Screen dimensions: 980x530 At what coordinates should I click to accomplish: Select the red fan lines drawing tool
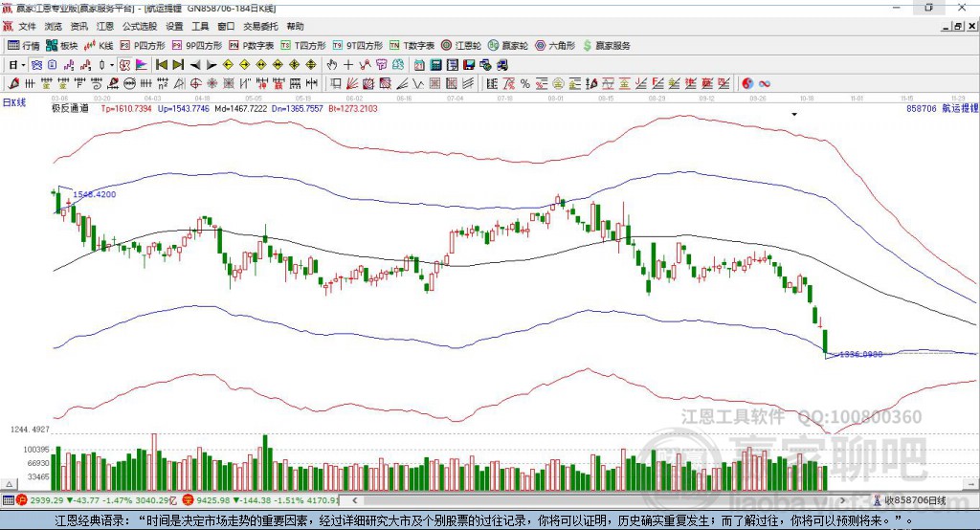[352, 84]
